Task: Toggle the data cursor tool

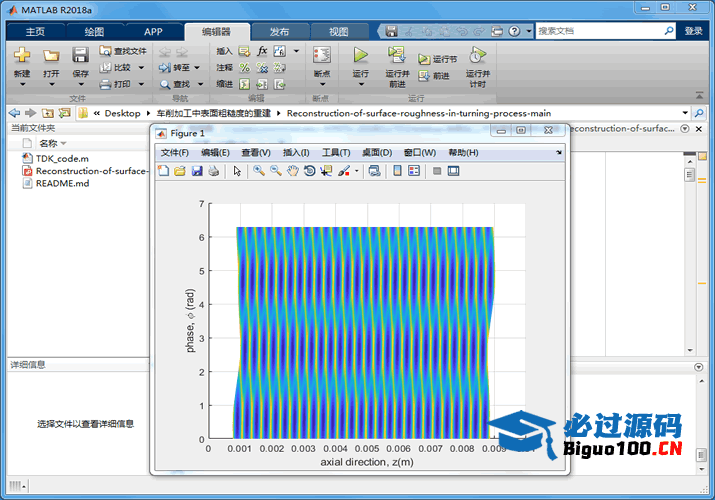Action: coord(326,171)
